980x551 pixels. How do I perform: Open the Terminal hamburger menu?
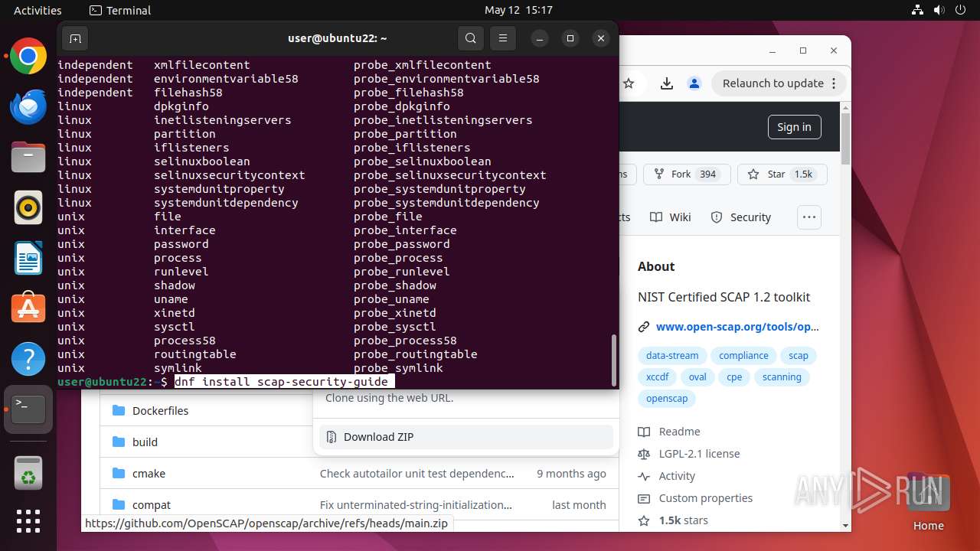503,38
